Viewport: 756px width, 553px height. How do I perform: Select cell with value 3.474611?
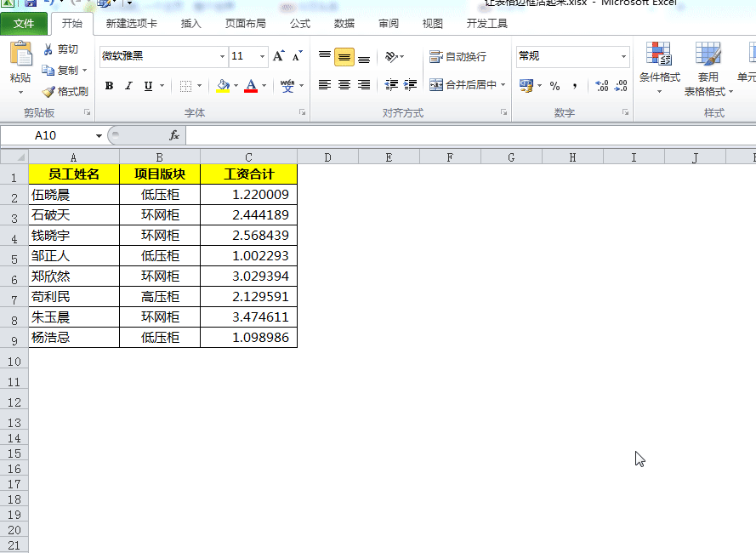click(249, 317)
